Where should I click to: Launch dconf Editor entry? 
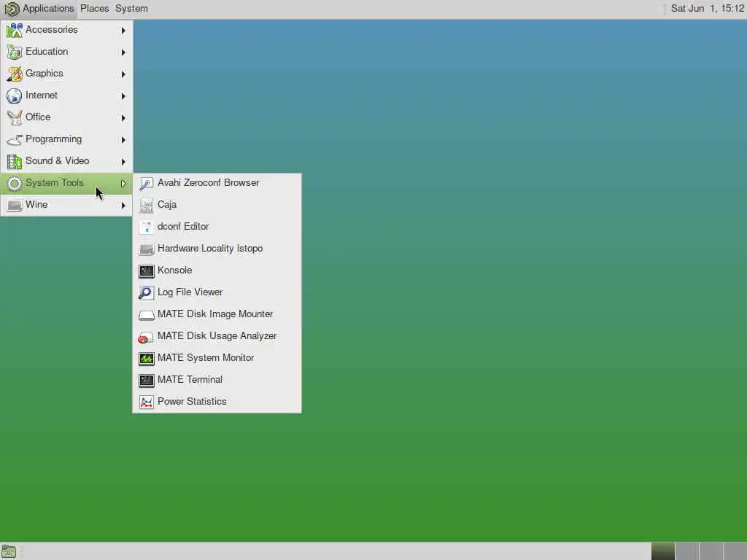pyautogui.click(x=217, y=227)
